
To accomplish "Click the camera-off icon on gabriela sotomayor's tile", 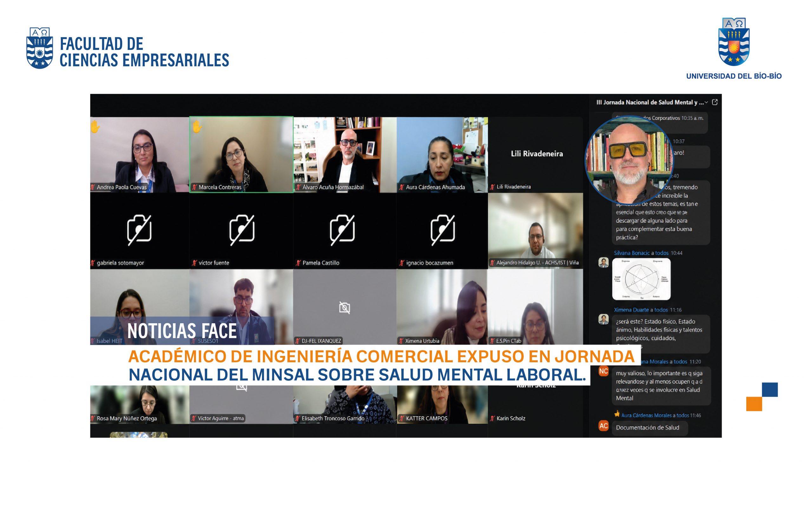I will click(x=139, y=230).
